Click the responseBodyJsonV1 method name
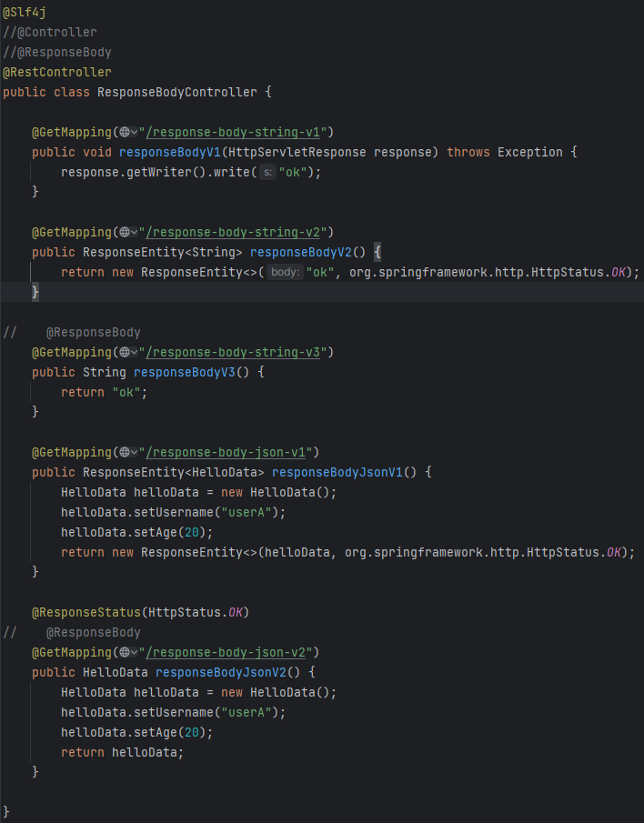The width and height of the screenshot is (644, 823). [x=337, y=472]
